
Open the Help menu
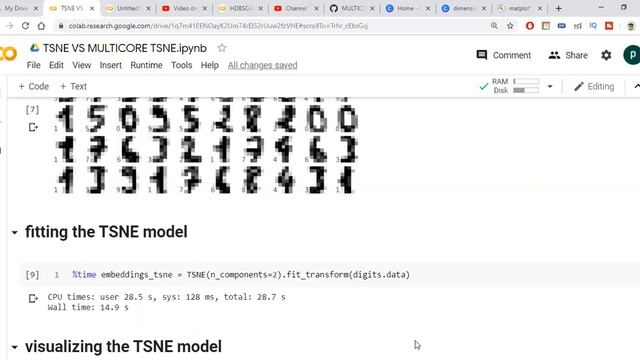[209, 65]
